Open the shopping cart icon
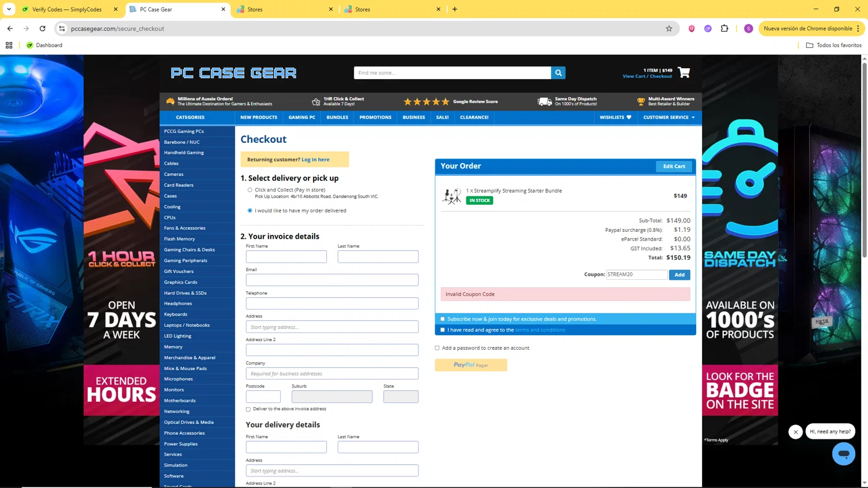868x488 pixels. tap(684, 72)
